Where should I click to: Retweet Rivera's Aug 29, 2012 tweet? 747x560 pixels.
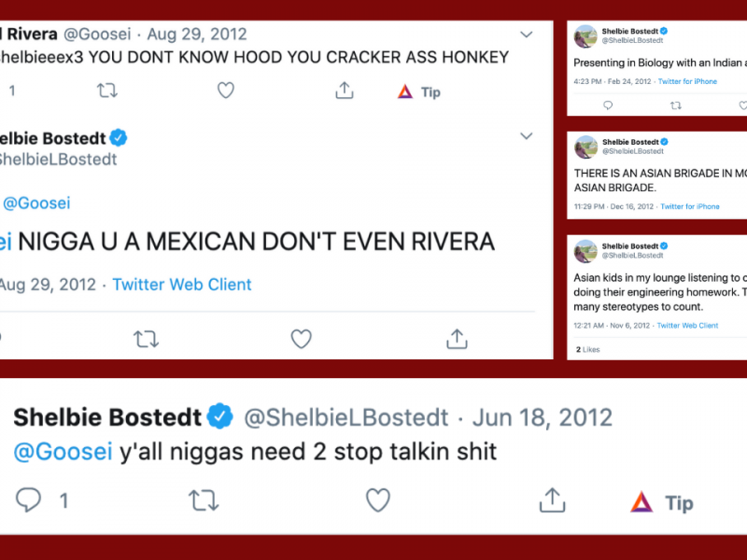[x=107, y=91]
